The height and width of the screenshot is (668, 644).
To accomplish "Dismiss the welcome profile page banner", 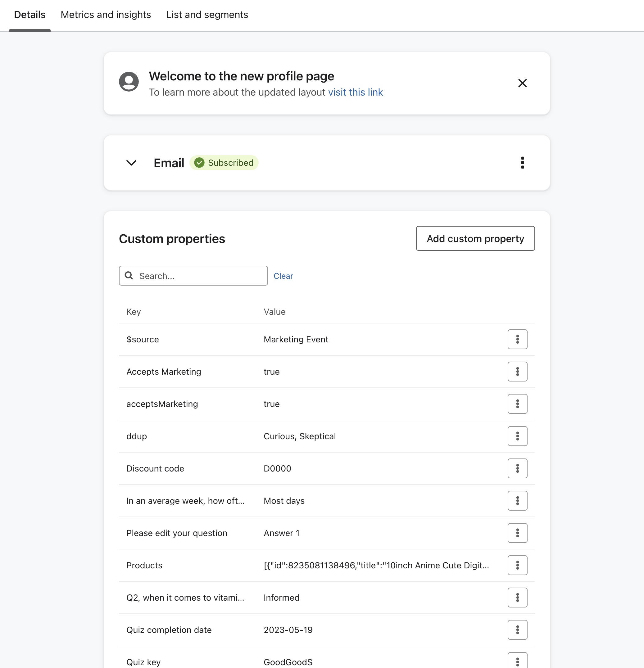I will coord(522,83).
